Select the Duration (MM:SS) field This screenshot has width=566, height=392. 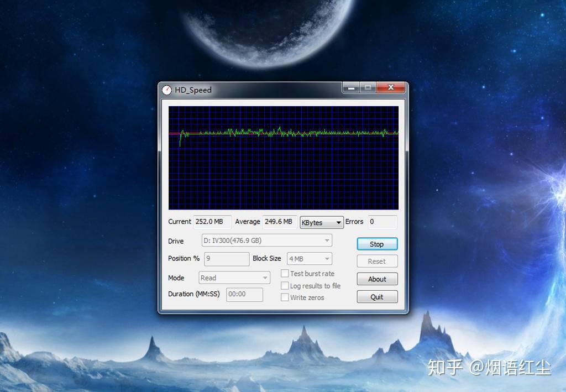pyautogui.click(x=245, y=294)
